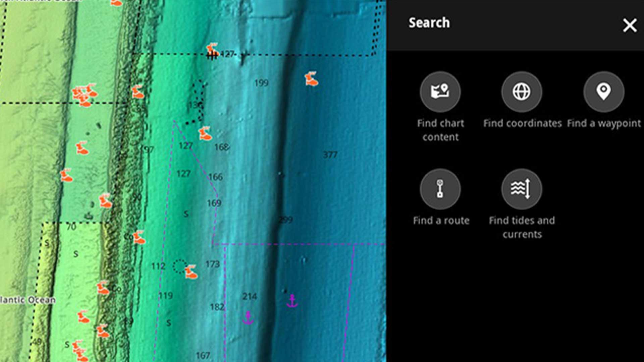Open the Find coordinates globe icon

pyautogui.click(x=522, y=92)
